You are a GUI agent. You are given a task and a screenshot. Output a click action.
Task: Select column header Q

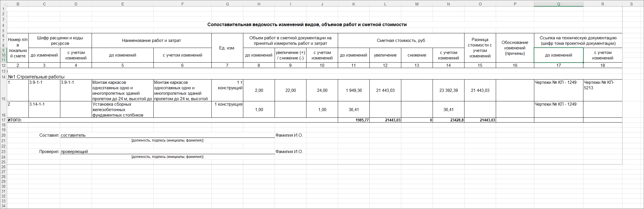point(558,4)
